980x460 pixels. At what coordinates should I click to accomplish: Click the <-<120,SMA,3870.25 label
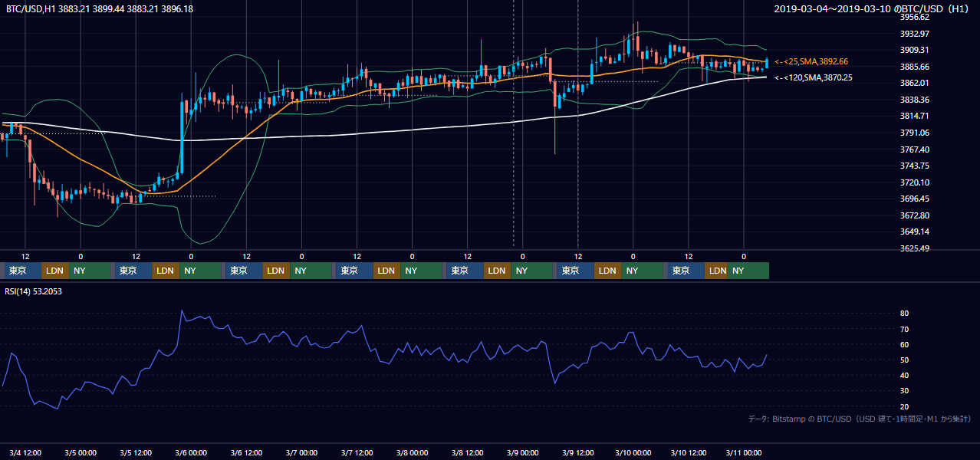(x=814, y=77)
